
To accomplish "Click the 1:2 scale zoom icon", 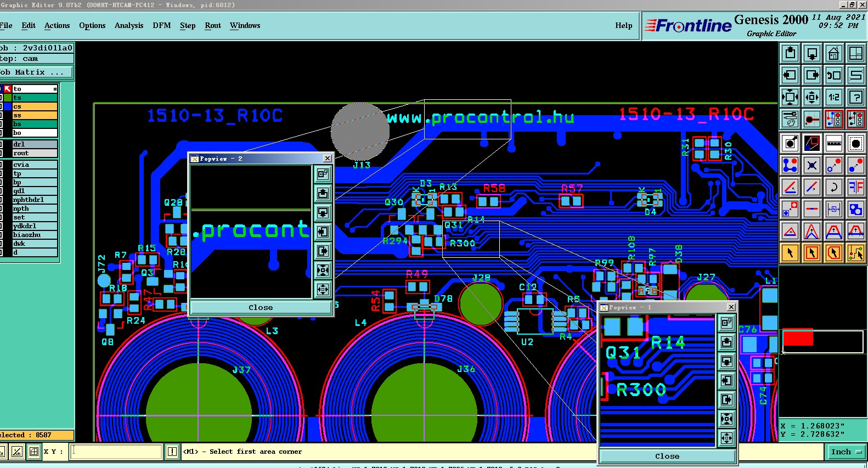I will [x=834, y=97].
